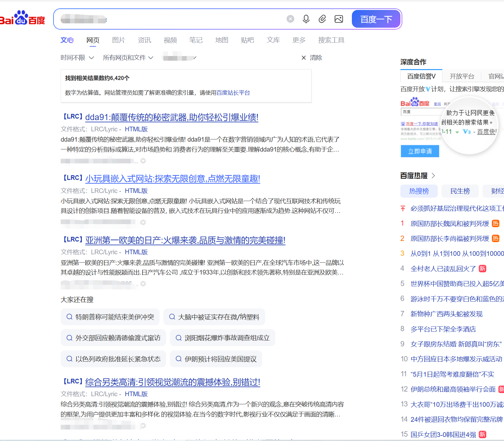Open hot topic 24件被退回衣物均保留完整吊牌
Viewport: 504px width, 441px height.
click(457, 420)
